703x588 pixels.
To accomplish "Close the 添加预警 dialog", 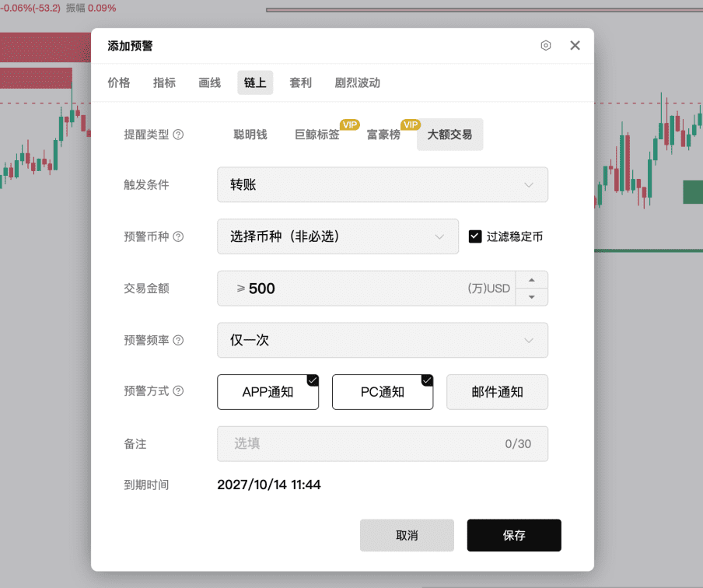I will [575, 45].
